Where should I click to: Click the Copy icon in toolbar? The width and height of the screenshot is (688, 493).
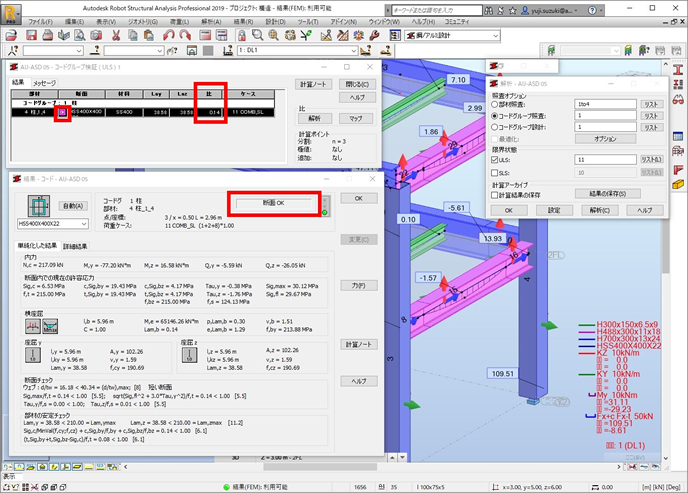coord(133,36)
